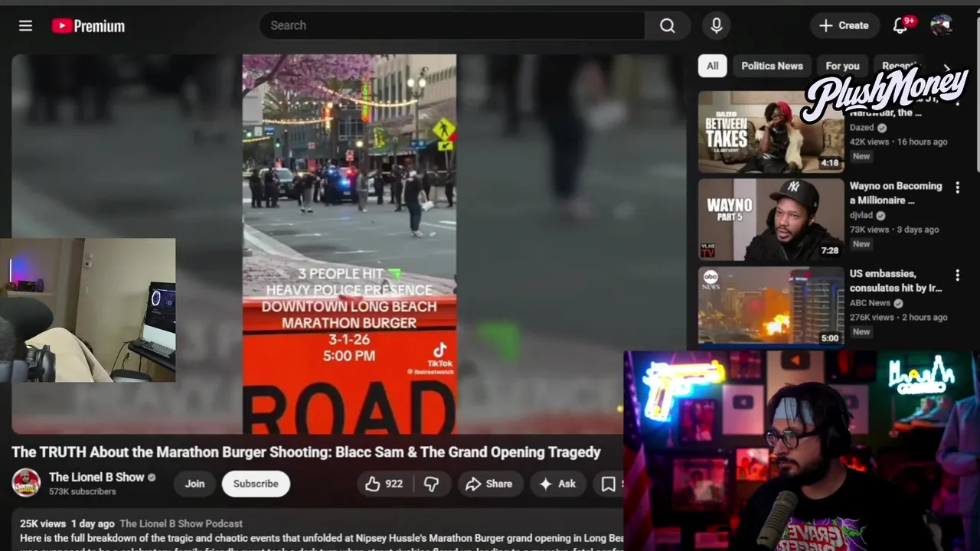Open options menu for Wayno video
This screenshot has width=980, height=551.
[x=957, y=187]
